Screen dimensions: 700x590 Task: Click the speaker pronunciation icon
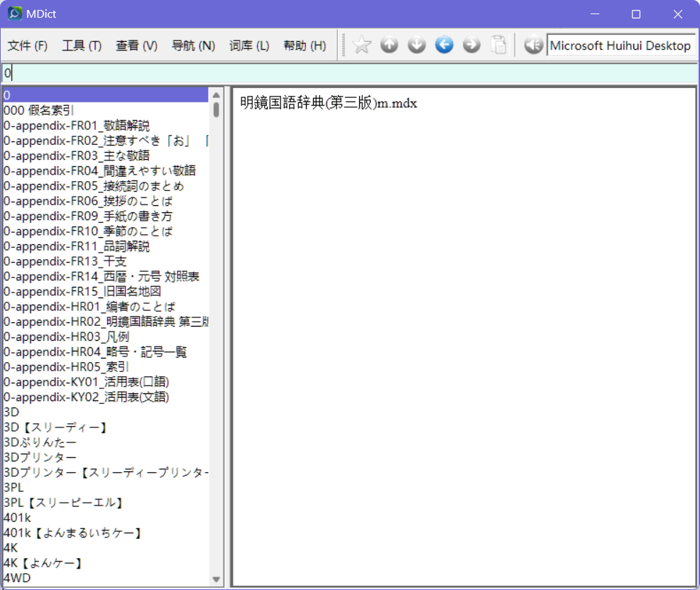click(x=533, y=45)
